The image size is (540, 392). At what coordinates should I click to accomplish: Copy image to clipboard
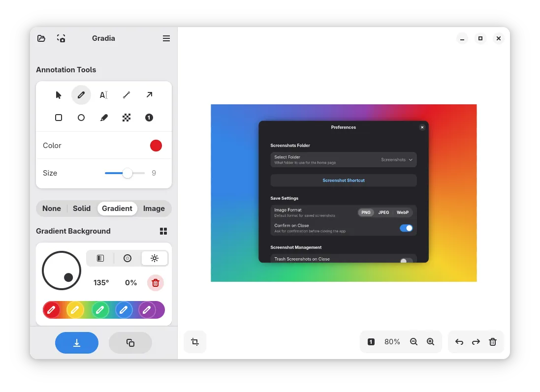coord(130,343)
